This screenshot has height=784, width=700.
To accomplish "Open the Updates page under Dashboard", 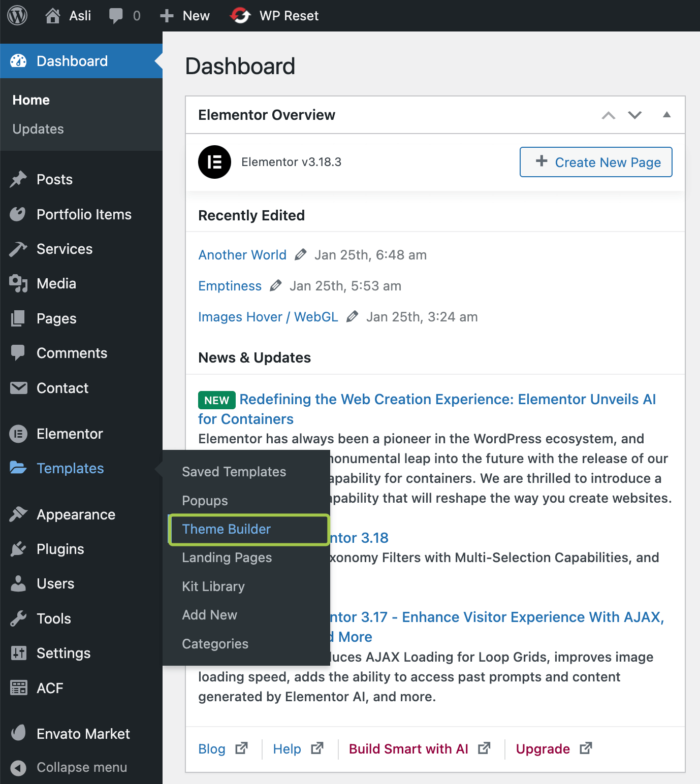I will (x=38, y=129).
